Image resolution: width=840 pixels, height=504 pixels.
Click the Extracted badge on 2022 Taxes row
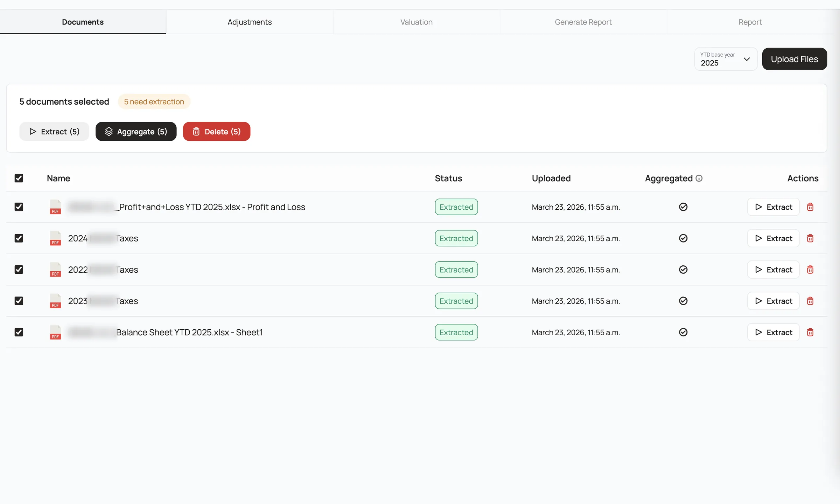click(456, 269)
